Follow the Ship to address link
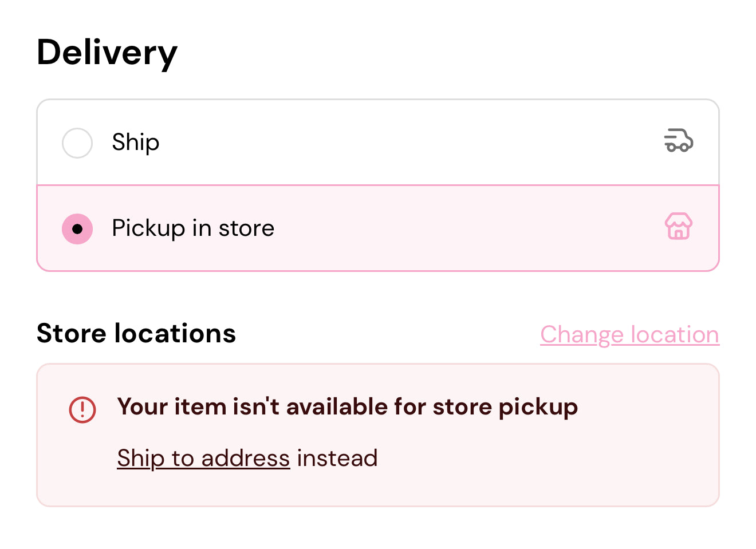This screenshot has width=756, height=549. point(203,459)
